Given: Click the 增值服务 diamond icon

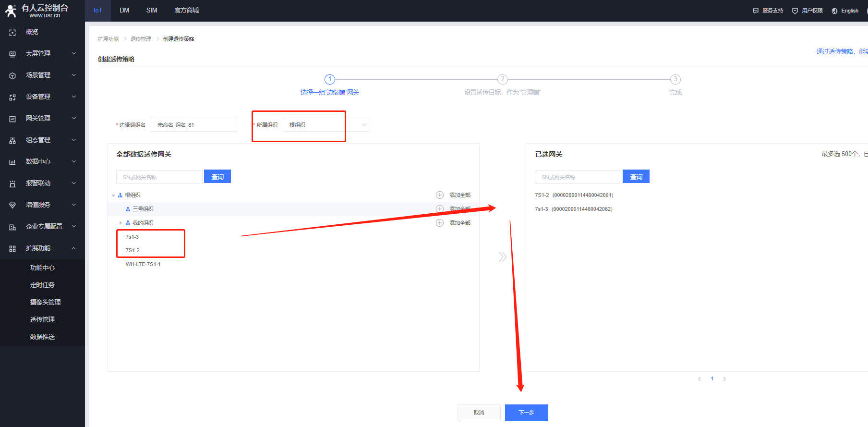Looking at the screenshot, I should coord(12,205).
